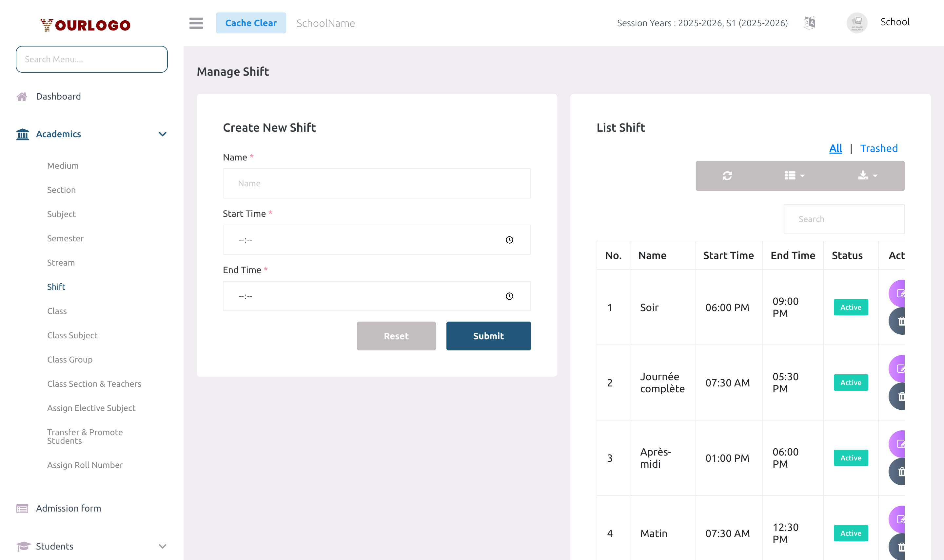
Task: Click the School profile avatar image
Action: 857,23
